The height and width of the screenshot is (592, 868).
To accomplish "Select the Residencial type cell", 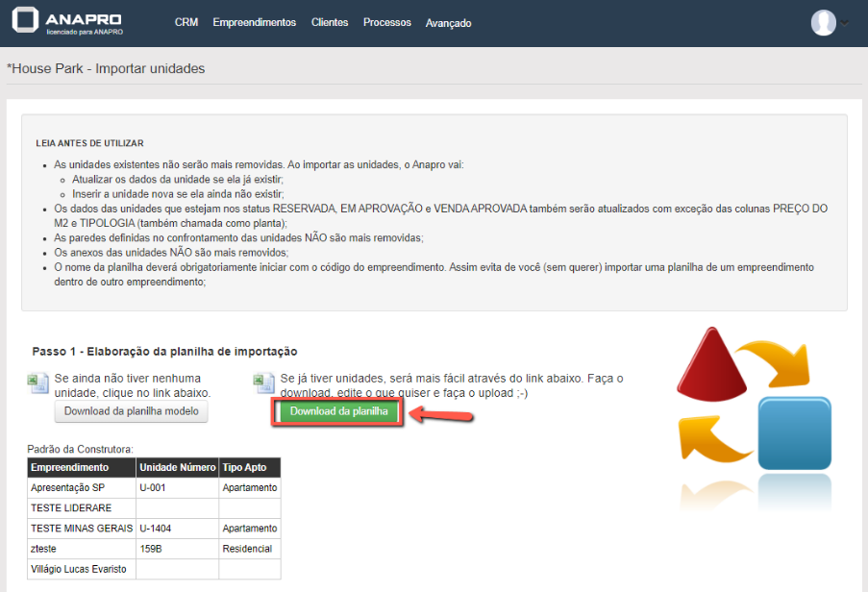I will 250,549.
